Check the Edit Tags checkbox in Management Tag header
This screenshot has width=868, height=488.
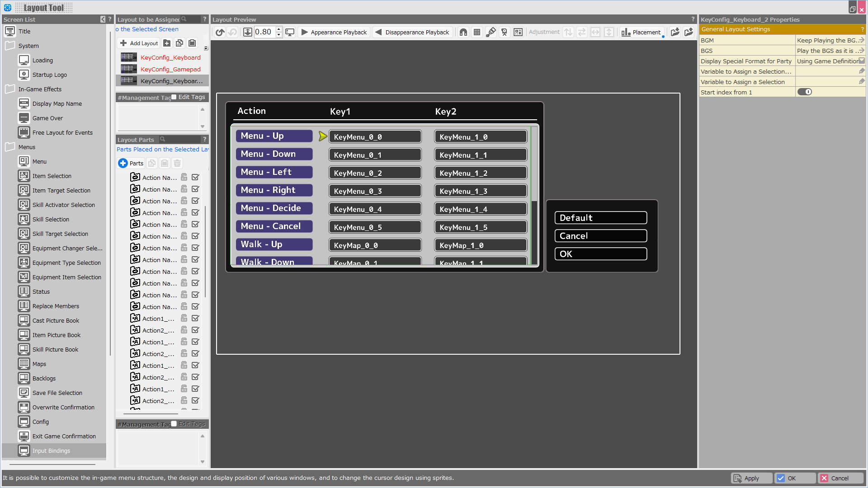[x=174, y=97]
